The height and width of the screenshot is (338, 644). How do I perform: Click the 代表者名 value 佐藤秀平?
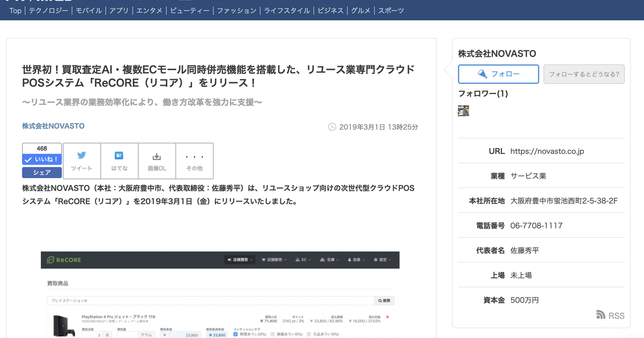tap(525, 251)
